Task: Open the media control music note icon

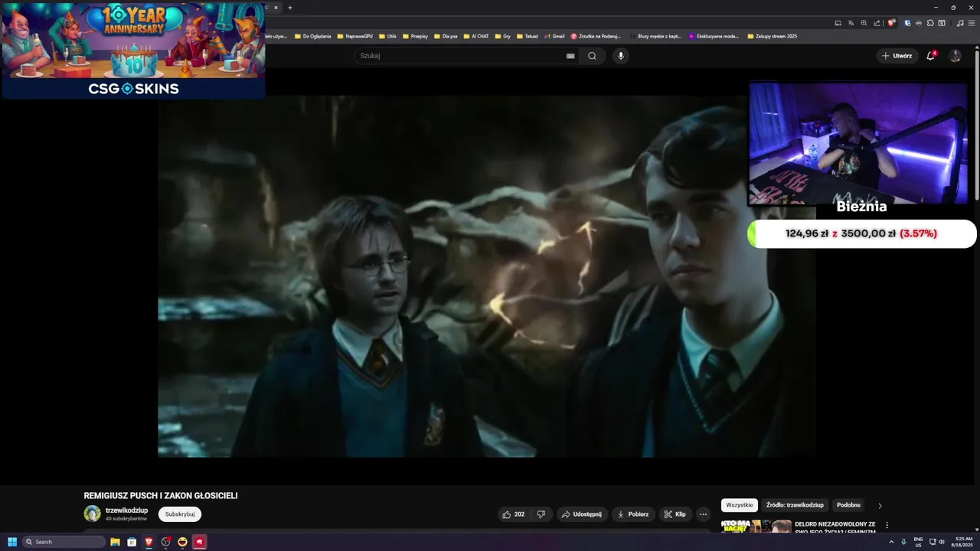Action: coord(960,23)
